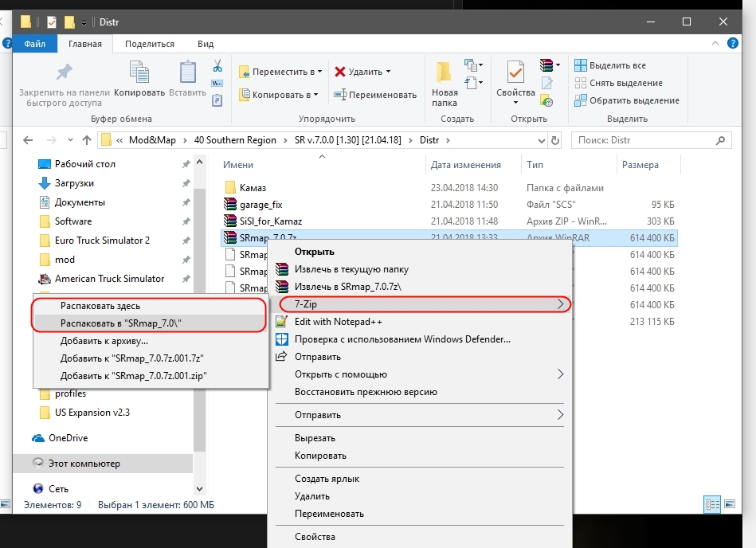Click the Back arrow navigation button
The width and height of the screenshot is (756, 548).
point(28,140)
